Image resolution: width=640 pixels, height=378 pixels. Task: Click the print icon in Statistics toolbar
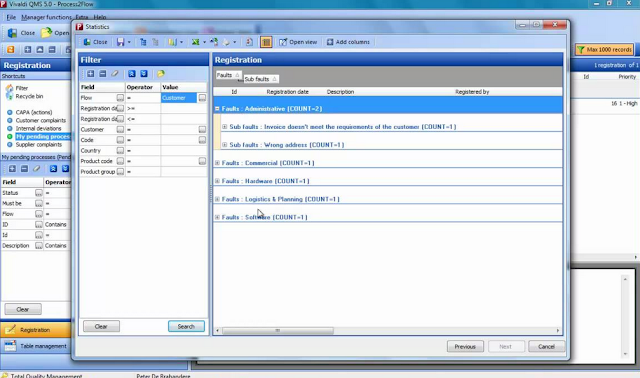(226, 42)
